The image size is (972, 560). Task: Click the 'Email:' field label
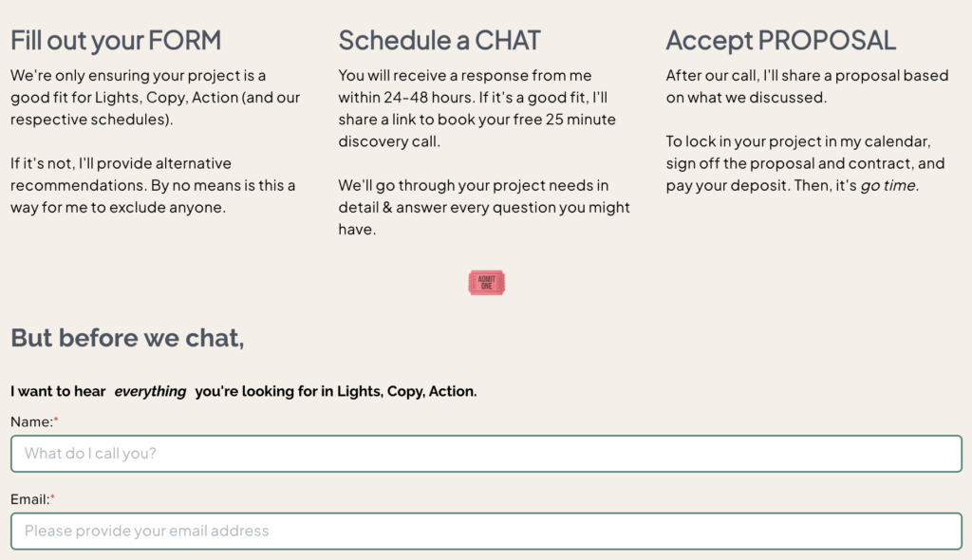tap(33, 499)
